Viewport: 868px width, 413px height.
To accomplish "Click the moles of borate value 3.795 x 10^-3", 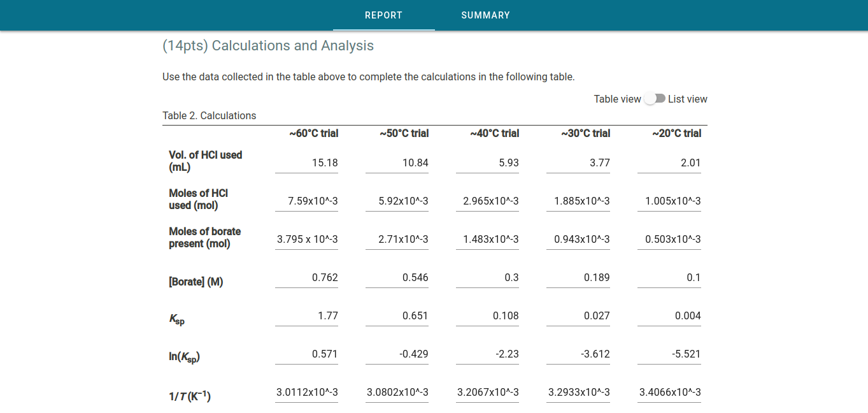I will click(x=306, y=239).
